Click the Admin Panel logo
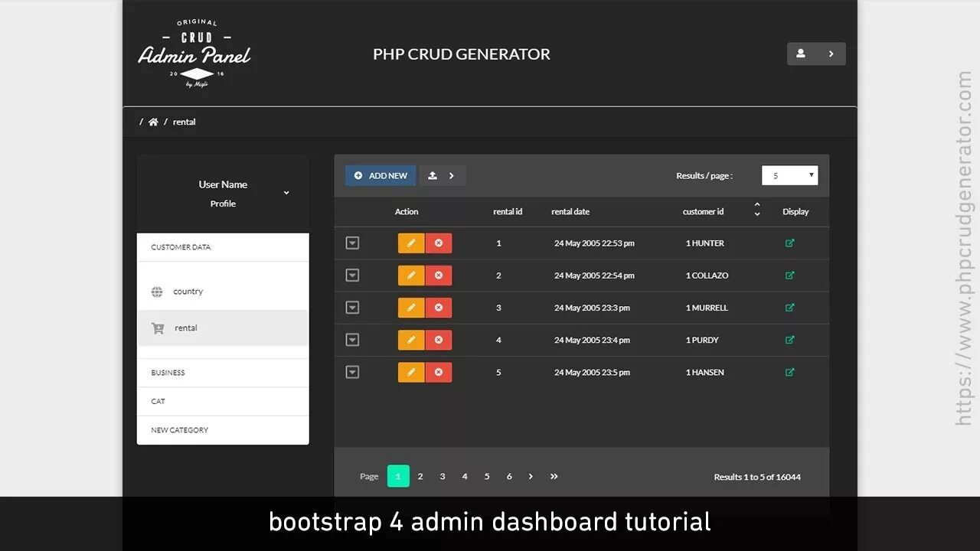The width and height of the screenshot is (980, 551). point(194,54)
